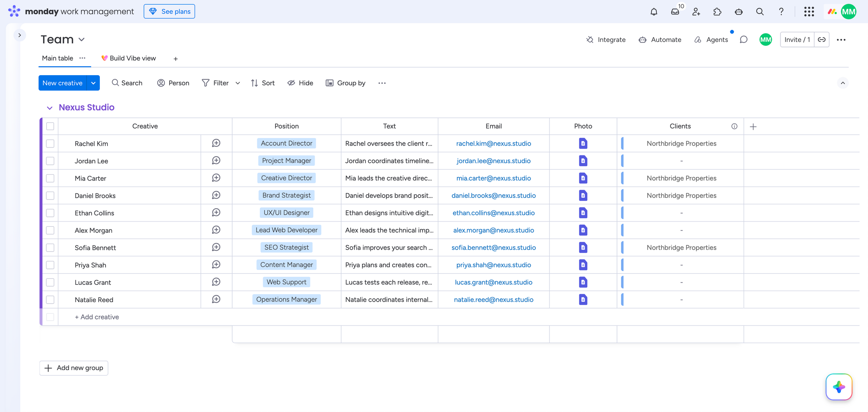Open the update conversation for Natalie Reed
The height and width of the screenshot is (412, 868).
tap(216, 299)
